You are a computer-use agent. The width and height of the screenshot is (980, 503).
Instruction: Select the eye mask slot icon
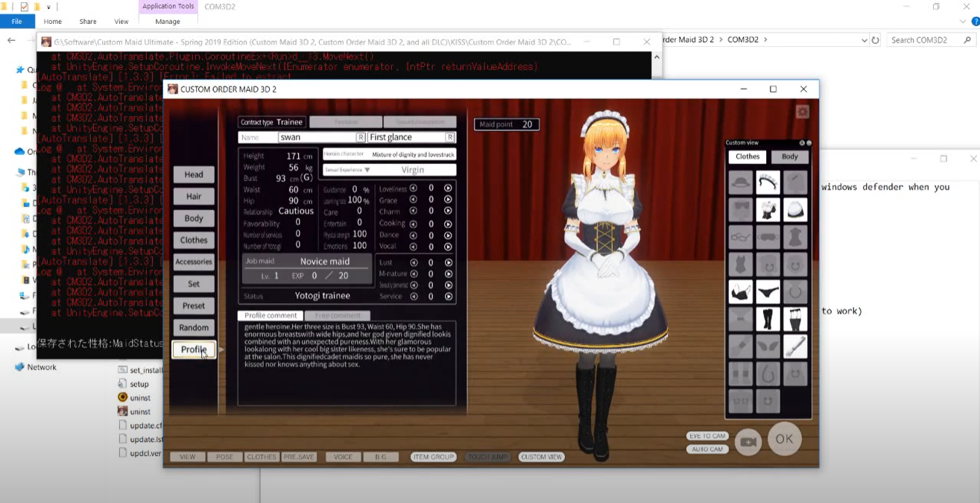[x=768, y=237]
